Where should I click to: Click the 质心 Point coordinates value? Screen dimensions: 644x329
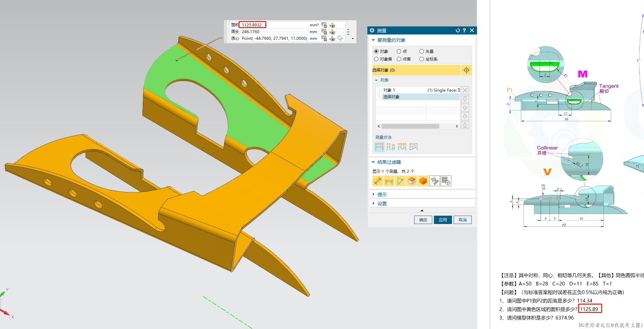pyautogui.click(x=274, y=38)
